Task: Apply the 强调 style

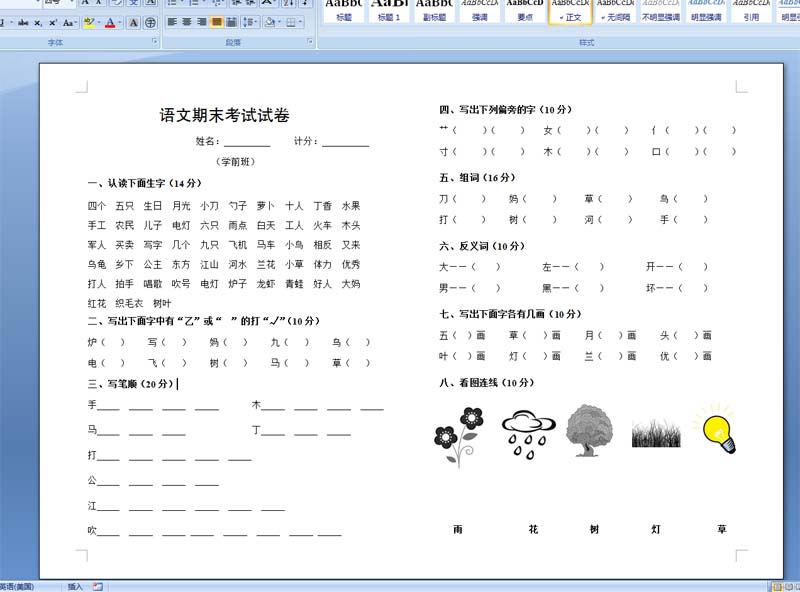Action: [480, 11]
